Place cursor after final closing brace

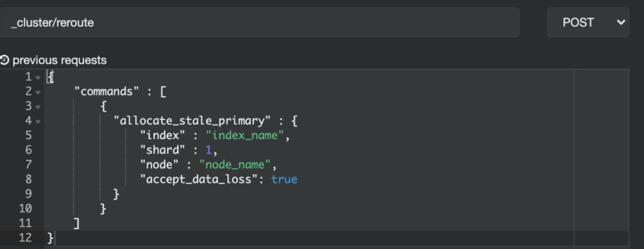tap(55, 238)
